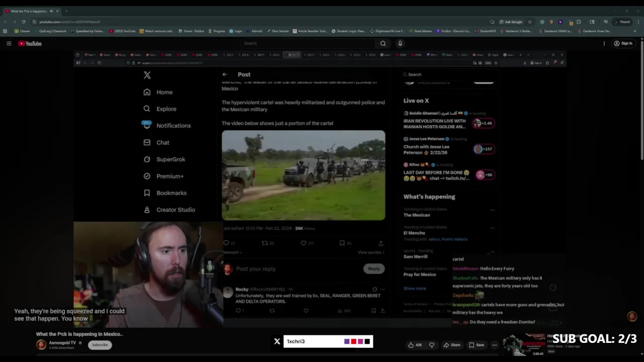
Task: Go to the YouTube home logo
Action: click(x=30, y=44)
